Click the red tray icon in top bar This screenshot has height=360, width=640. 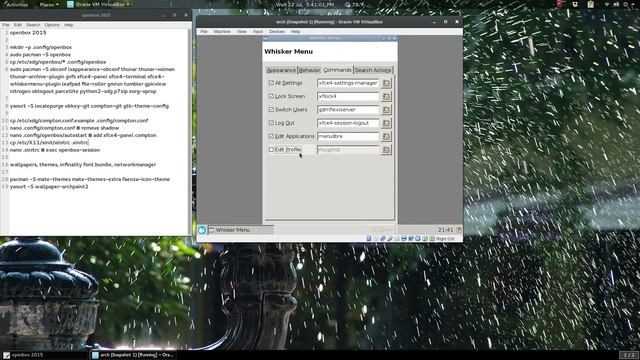(x=560, y=4)
